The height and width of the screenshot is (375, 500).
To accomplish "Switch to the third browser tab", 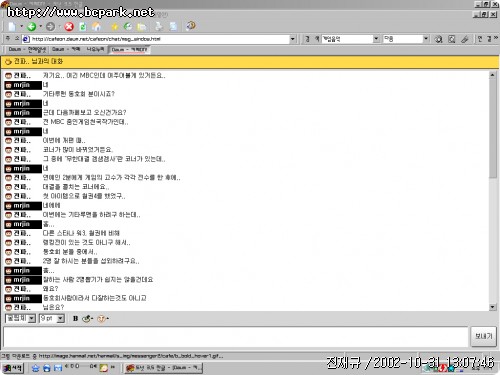I will (95, 50).
